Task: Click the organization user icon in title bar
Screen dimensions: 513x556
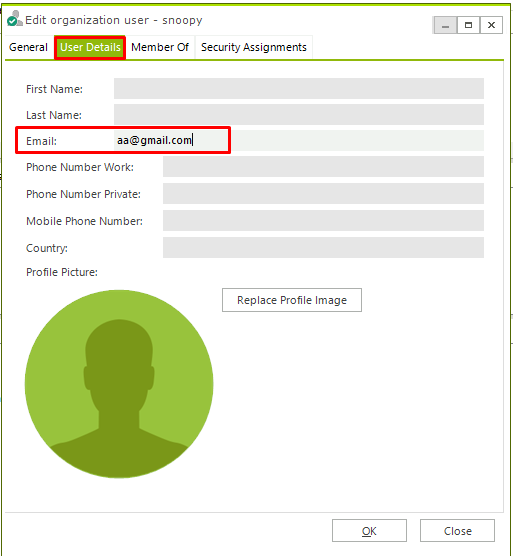Action: point(15,18)
